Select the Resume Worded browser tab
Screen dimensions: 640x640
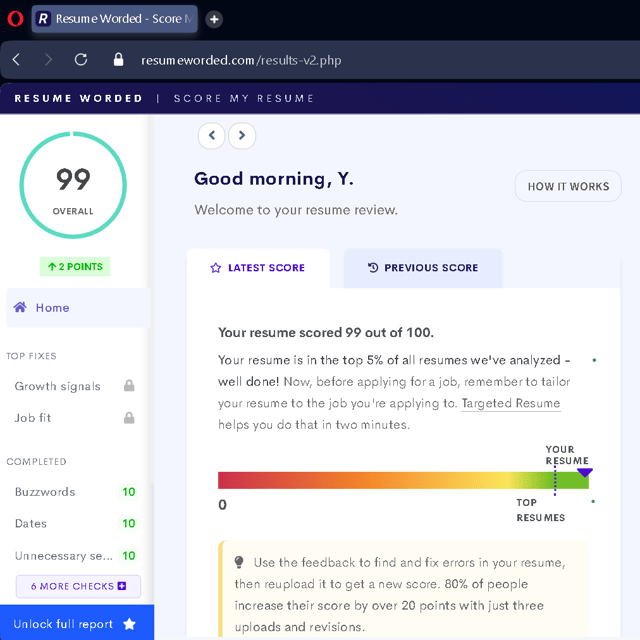point(115,19)
